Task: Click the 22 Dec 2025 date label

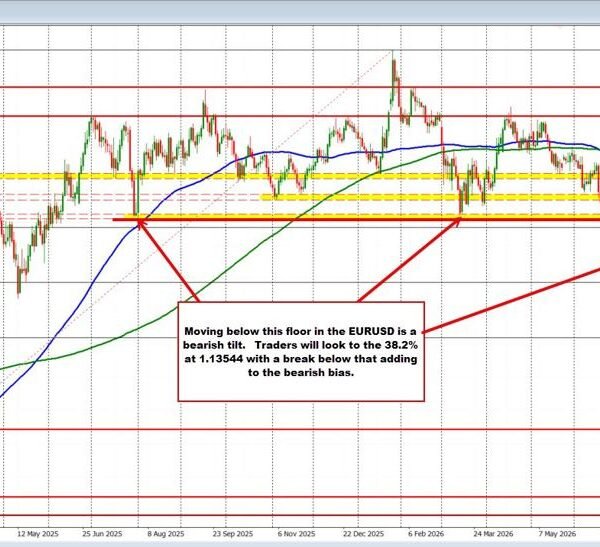Action: (363, 534)
